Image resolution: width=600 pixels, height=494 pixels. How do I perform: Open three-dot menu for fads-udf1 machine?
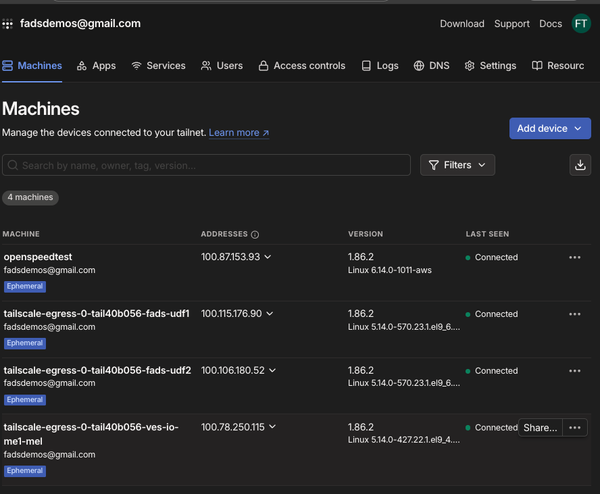574,314
